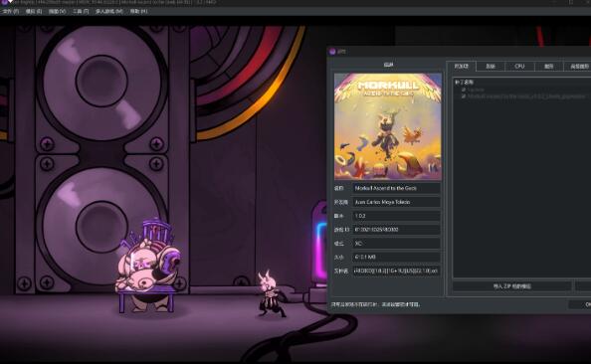Click the ZIP import button below the add-ons list
The width and height of the screenshot is (591, 364).
(x=511, y=286)
